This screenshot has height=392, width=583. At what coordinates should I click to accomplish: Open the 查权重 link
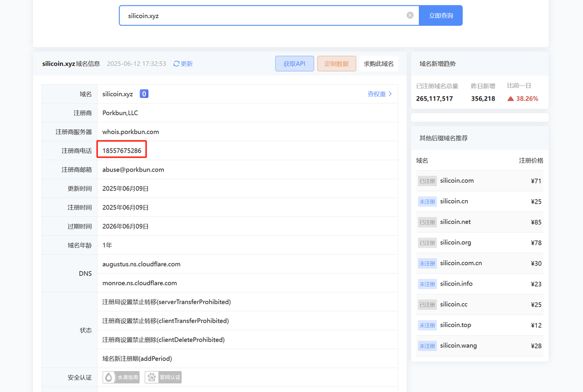point(379,94)
